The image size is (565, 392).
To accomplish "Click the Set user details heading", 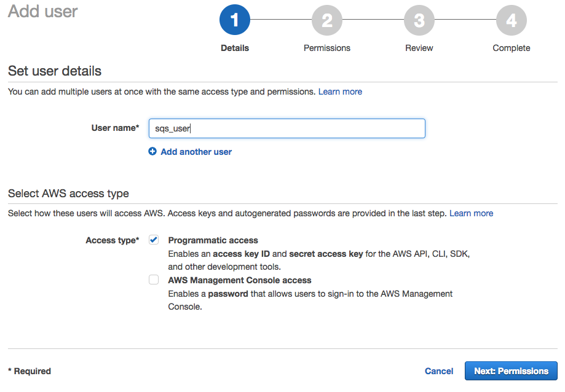I will coord(55,71).
